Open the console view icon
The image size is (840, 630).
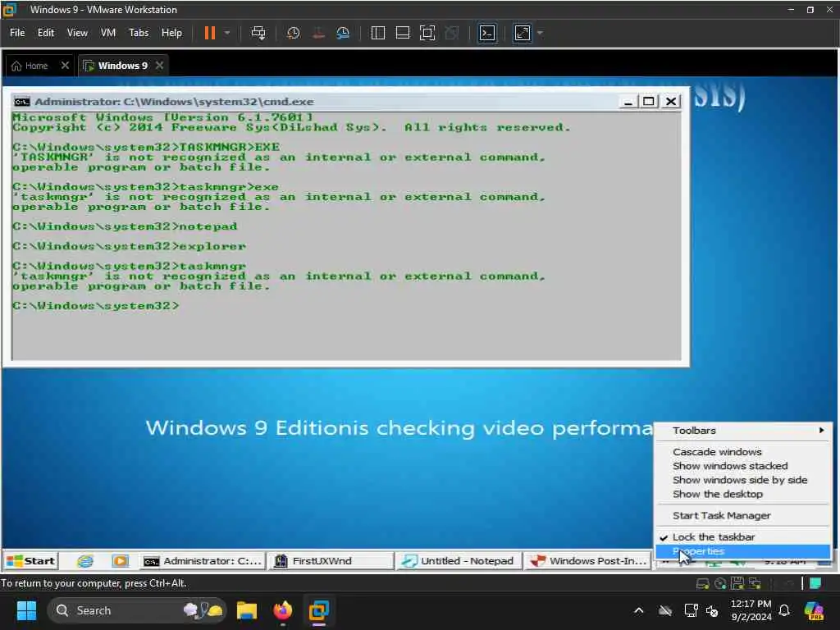click(487, 33)
